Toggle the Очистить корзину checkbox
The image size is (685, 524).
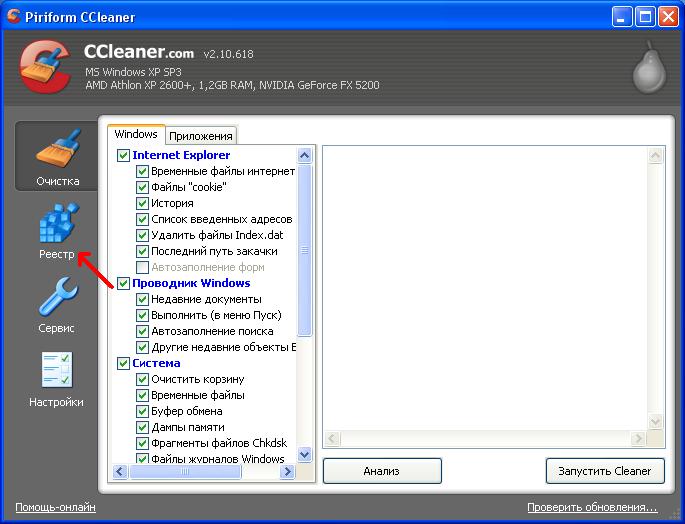coord(143,379)
